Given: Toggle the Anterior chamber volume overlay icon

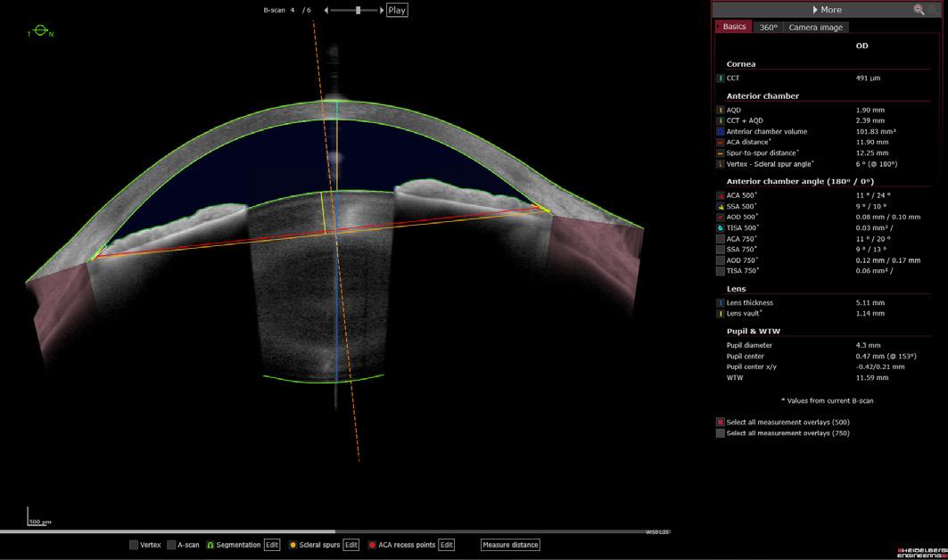Looking at the screenshot, I should pos(720,131).
